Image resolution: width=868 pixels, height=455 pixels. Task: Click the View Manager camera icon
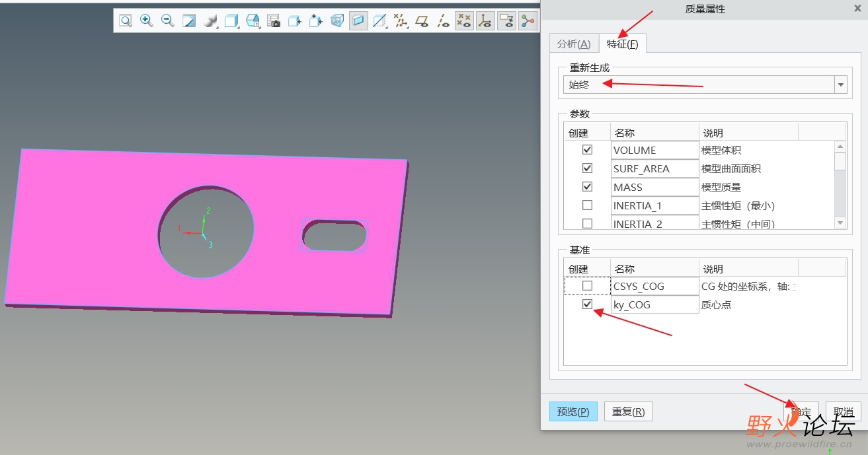(x=274, y=21)
